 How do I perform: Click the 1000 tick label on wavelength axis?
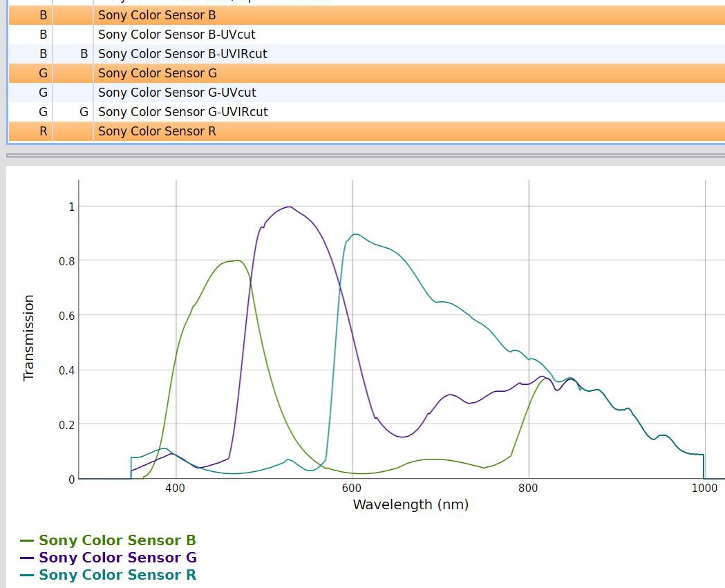coord(704,488)
